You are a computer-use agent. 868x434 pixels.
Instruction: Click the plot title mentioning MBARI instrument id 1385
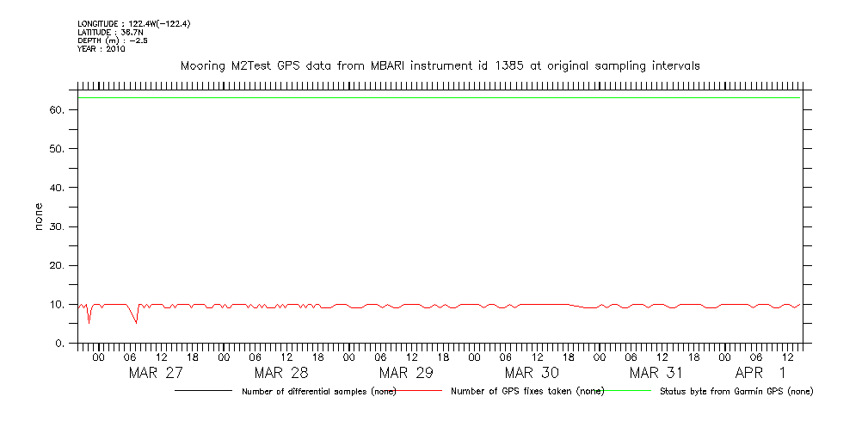pos(439,65)
